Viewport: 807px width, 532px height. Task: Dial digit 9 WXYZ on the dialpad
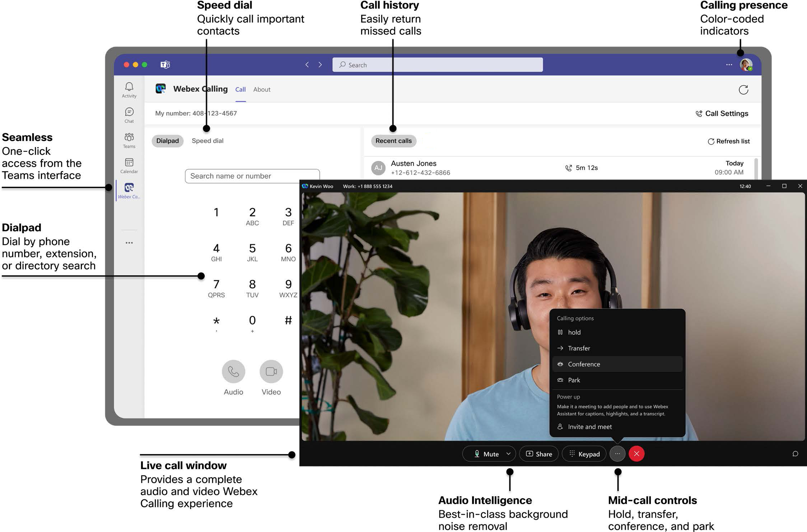pos(288,288)
